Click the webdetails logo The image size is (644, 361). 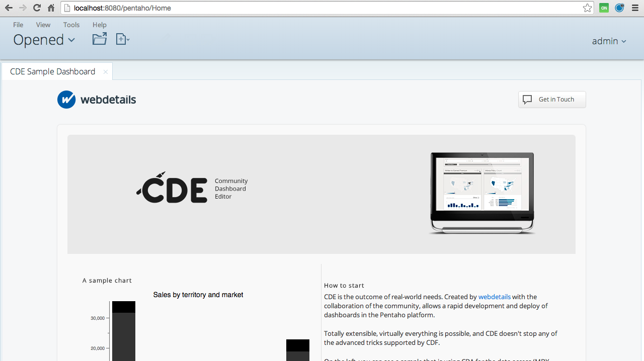pos(97,100)
